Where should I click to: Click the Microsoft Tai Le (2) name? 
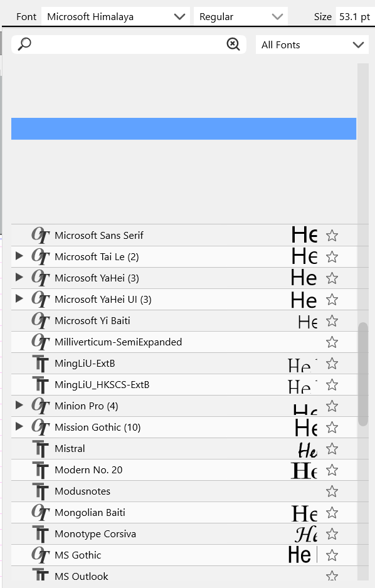click(97, 257)
